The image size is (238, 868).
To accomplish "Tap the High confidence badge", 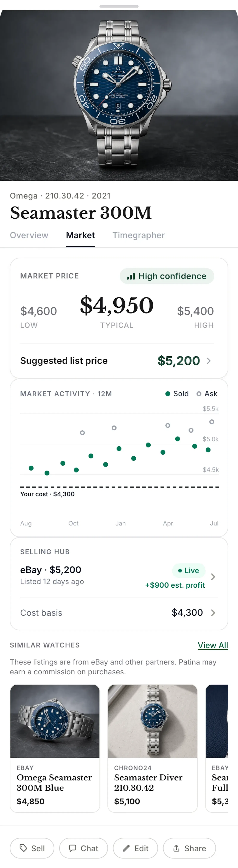I will point(167,276).
